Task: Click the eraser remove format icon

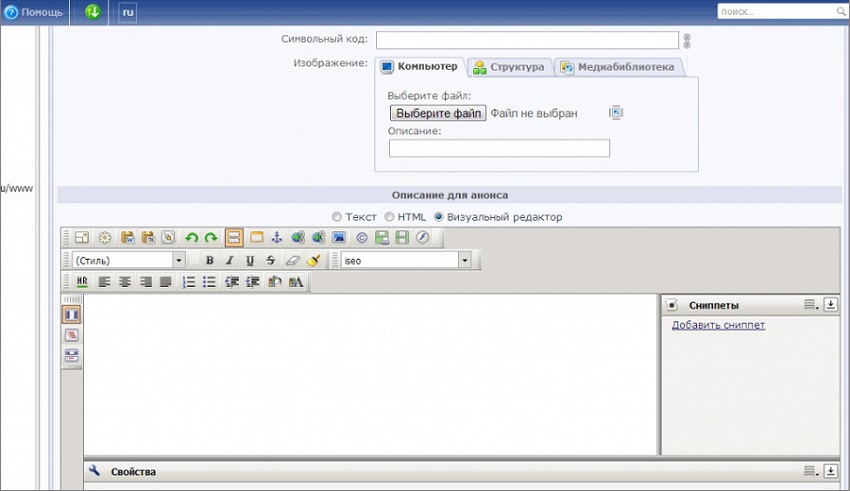Action: (292, 261)
